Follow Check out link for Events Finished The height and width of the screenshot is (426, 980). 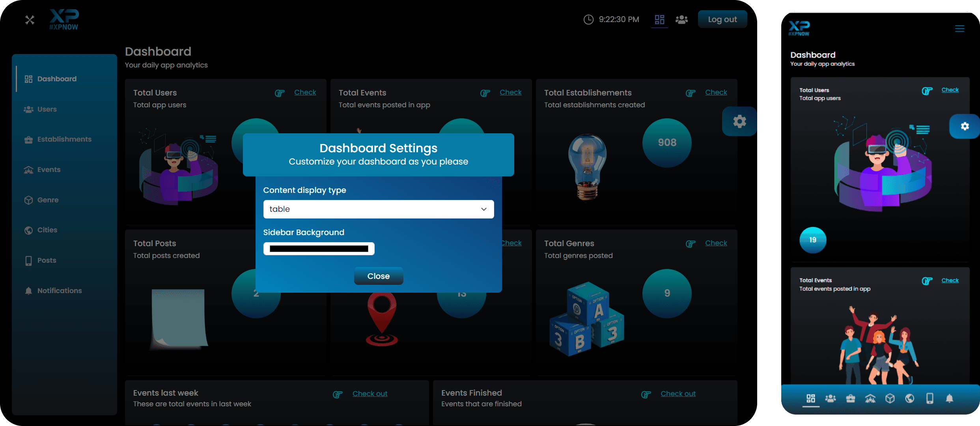coord(678,394)
